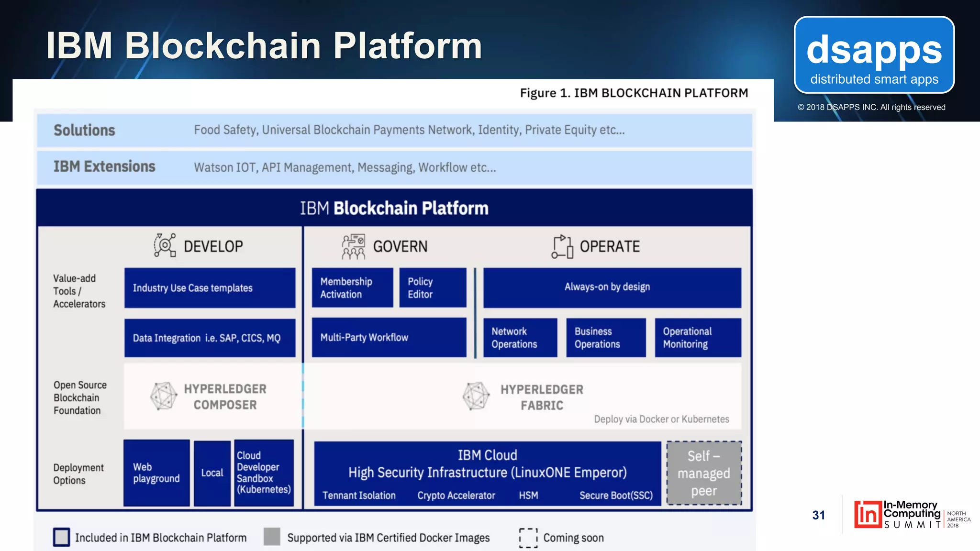This screenshot has width=980, height=551.
Task: Click the Business Operations box
Action: pyautogui.click(x=606, y=338)
